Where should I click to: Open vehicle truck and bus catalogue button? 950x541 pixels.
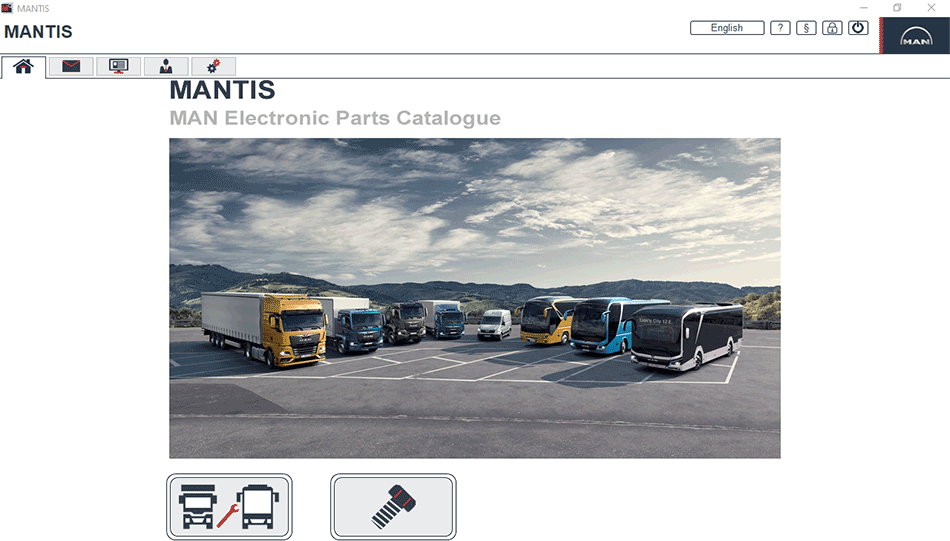pyautogui.click(x=230, y=506)
